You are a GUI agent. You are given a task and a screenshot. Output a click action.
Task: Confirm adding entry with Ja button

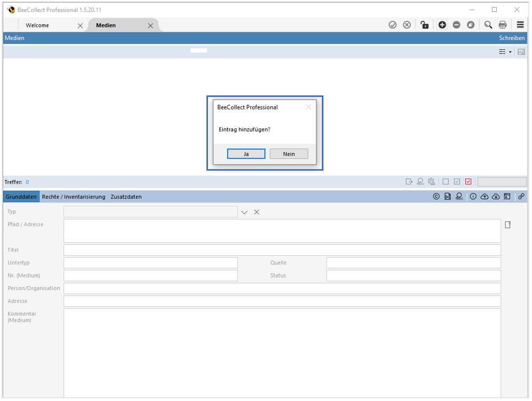[246, 154]
